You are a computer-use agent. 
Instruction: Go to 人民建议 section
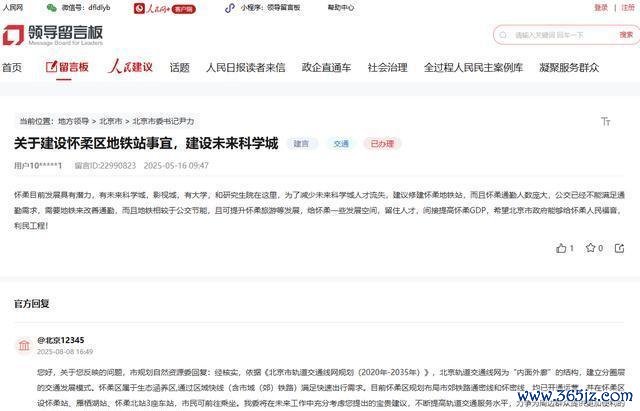click(130, 68)
